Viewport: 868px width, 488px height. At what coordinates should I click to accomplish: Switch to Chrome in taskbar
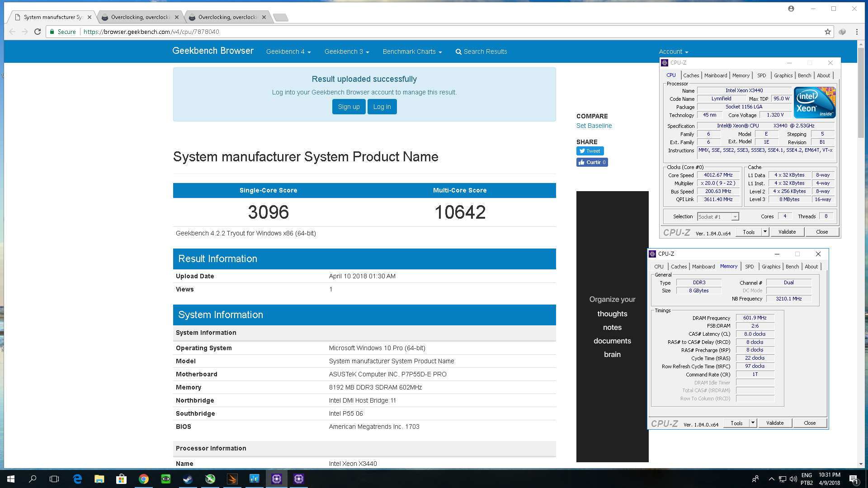(x=144, y=479)
